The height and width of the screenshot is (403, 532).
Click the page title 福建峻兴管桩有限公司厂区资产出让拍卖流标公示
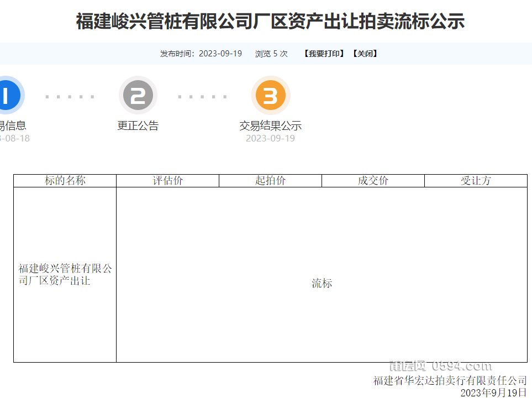270,21
